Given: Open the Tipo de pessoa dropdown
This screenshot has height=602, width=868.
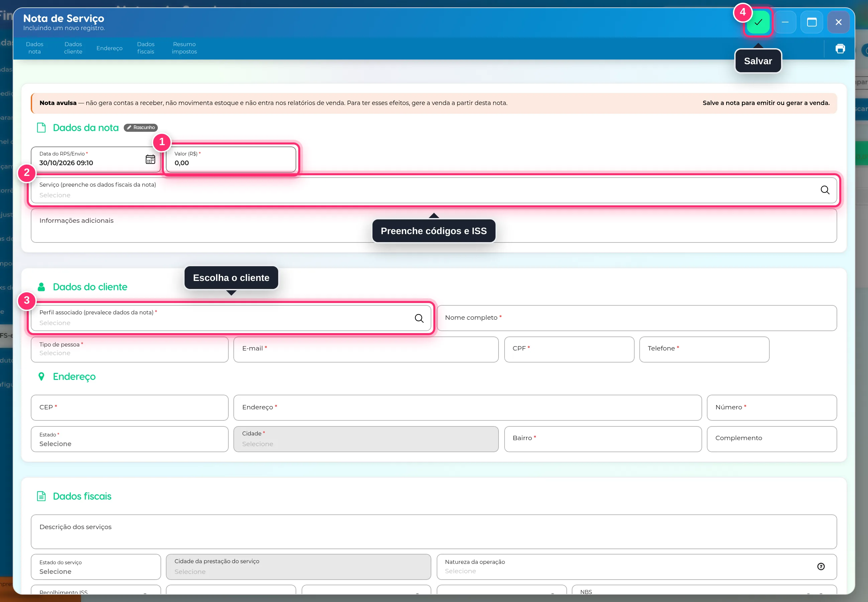Looking at the screenshot, I should (x=129, y=349).
